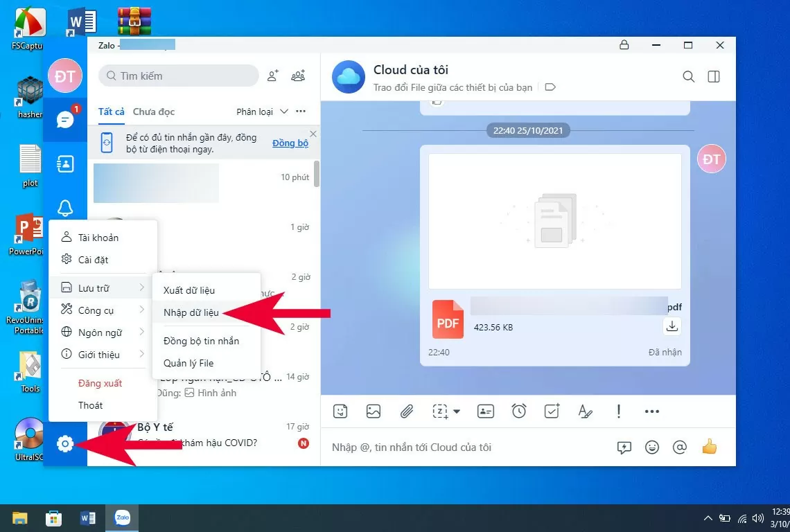Attach a file with the paperclip icon
Image resolution: width=790 pixels, height=532 pixels.
pyautogui.click(x=407, y=411)
